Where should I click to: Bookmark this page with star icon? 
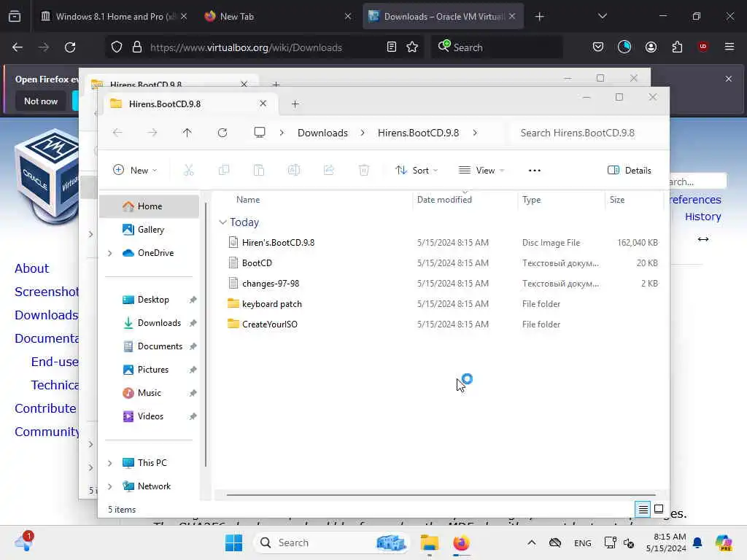click(412, 47)
